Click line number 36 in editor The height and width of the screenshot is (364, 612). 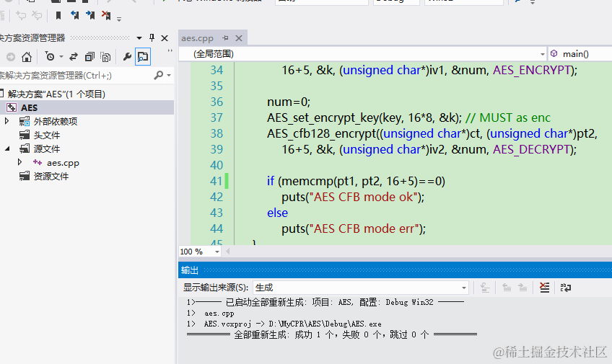click(x=217, y=102)
